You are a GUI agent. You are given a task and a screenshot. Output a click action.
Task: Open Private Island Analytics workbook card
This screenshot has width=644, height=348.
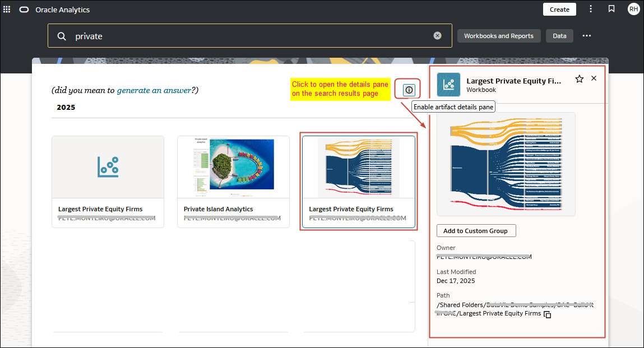(x=233, y=182)
